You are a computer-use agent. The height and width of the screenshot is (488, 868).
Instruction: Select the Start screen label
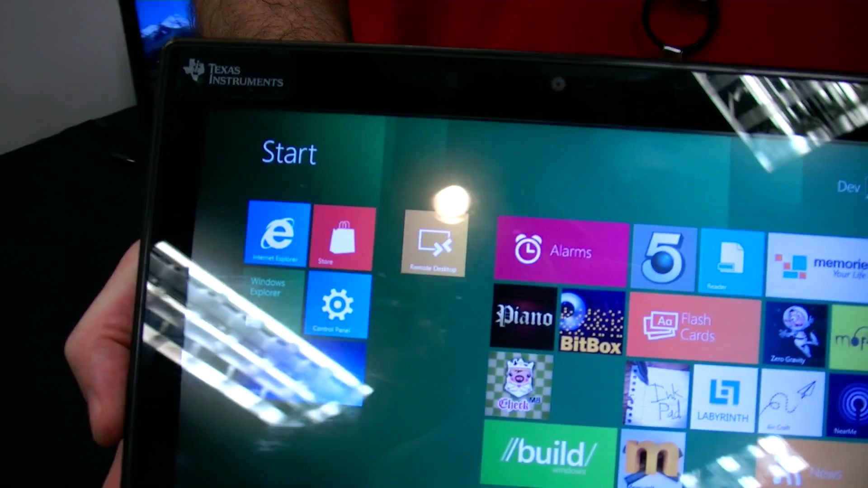(290, 153)
